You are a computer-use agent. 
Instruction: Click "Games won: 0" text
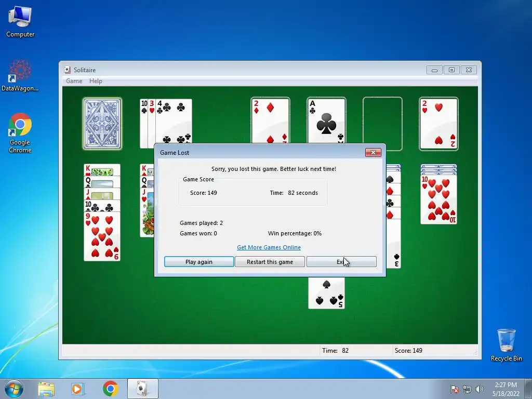[198, 233]
